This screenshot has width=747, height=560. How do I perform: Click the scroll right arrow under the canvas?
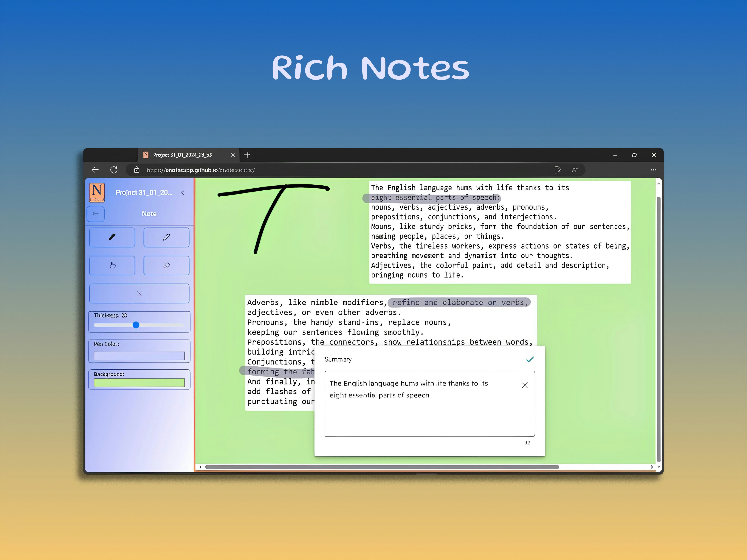[652, 467]
